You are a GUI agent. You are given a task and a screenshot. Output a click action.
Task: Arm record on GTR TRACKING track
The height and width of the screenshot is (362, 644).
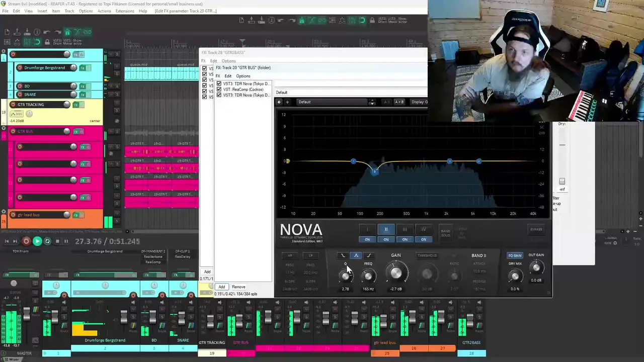pyautogui.click(x=13, y=105)
